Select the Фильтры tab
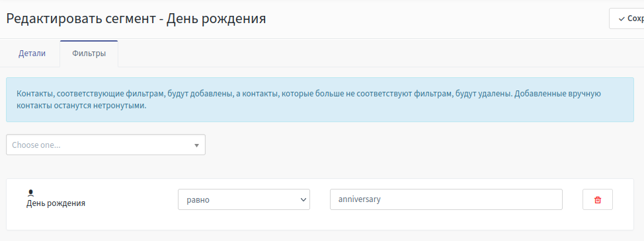Screen dimensions: 644x241 point(89,53)
